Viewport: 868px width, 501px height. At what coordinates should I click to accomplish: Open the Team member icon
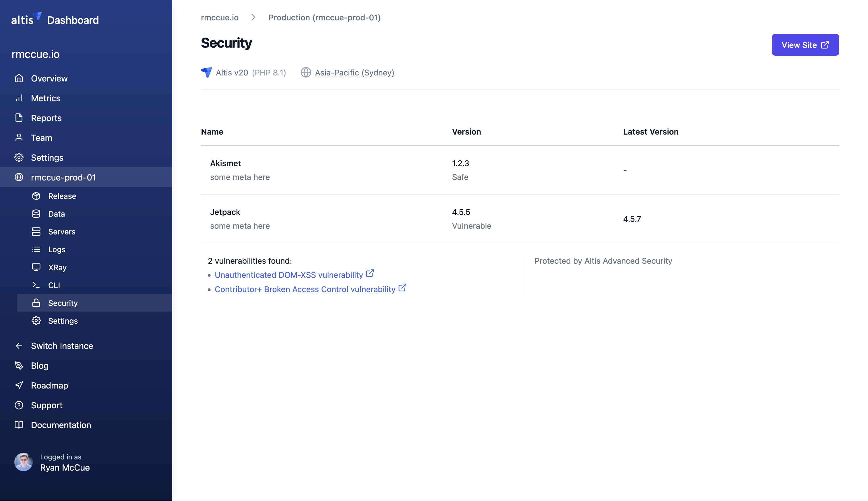click(x=19, y=137)
